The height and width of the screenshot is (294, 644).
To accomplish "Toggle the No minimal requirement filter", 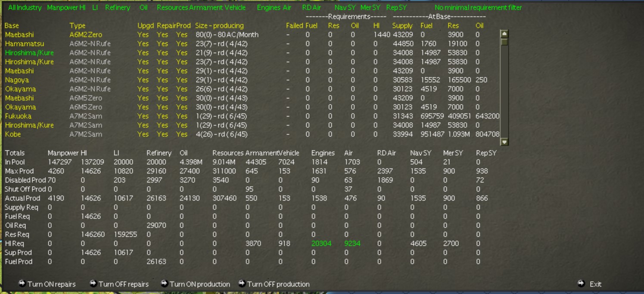I will click(478, 7).
